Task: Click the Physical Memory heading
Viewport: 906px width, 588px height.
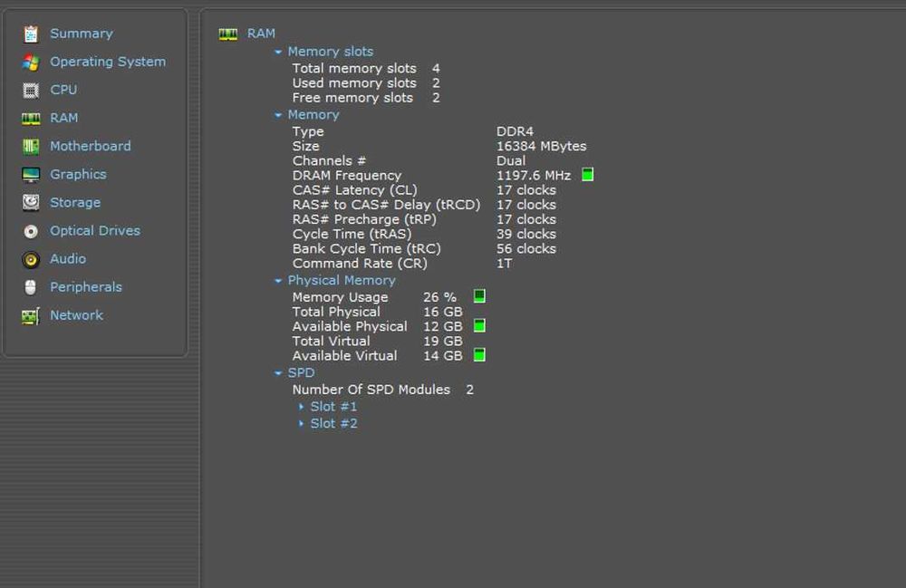Action: coord(342,280)
